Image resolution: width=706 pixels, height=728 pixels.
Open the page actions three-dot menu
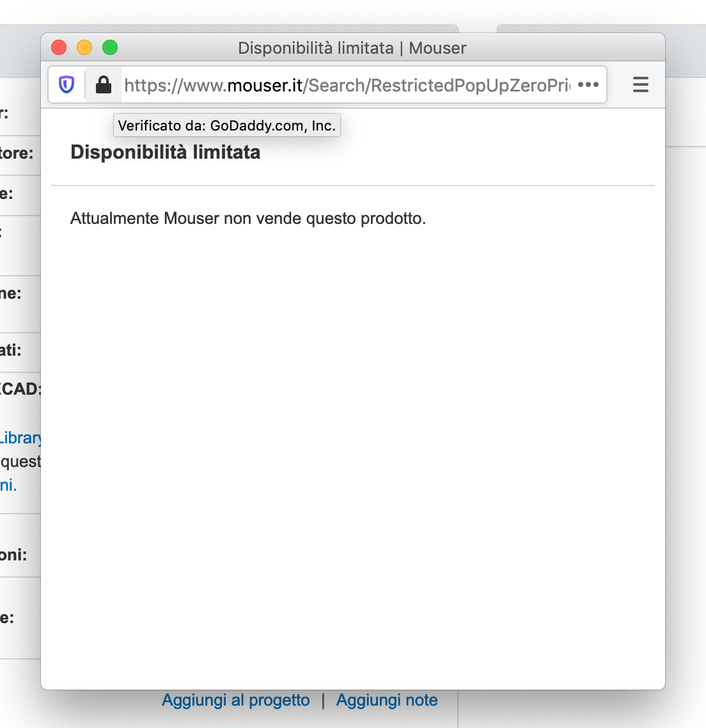(x=588, y=84)
